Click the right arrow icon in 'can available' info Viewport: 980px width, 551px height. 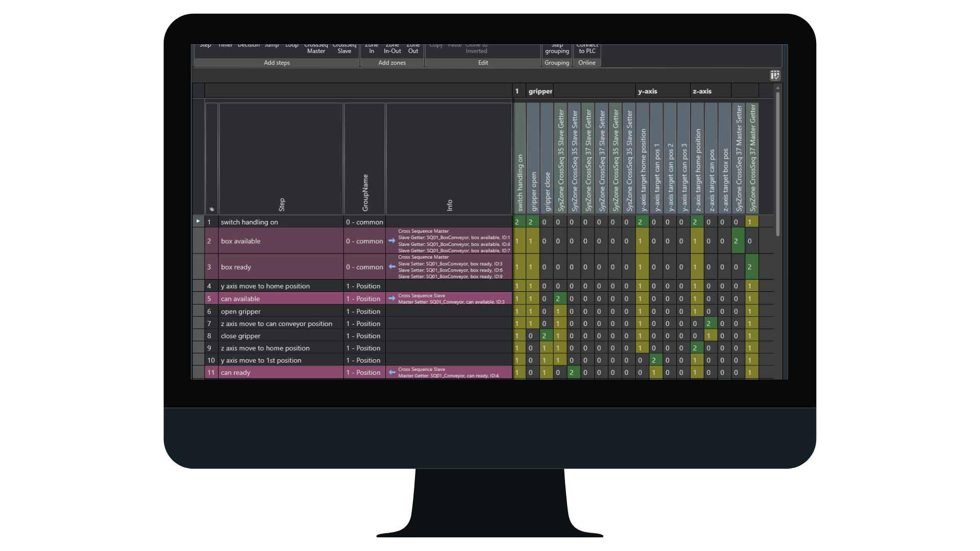pyautogui.click(x=391, y=298)
